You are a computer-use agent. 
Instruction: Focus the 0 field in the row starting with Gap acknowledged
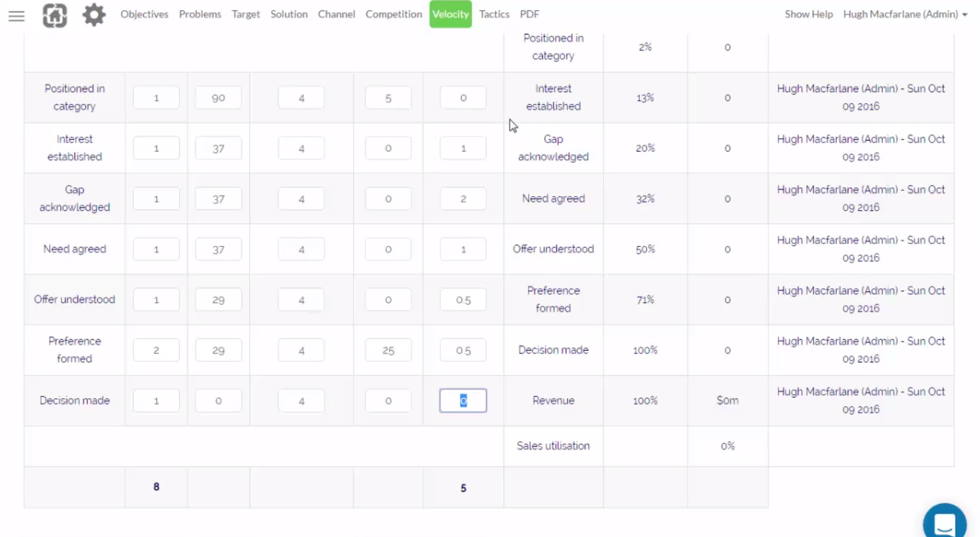(388, 198)
